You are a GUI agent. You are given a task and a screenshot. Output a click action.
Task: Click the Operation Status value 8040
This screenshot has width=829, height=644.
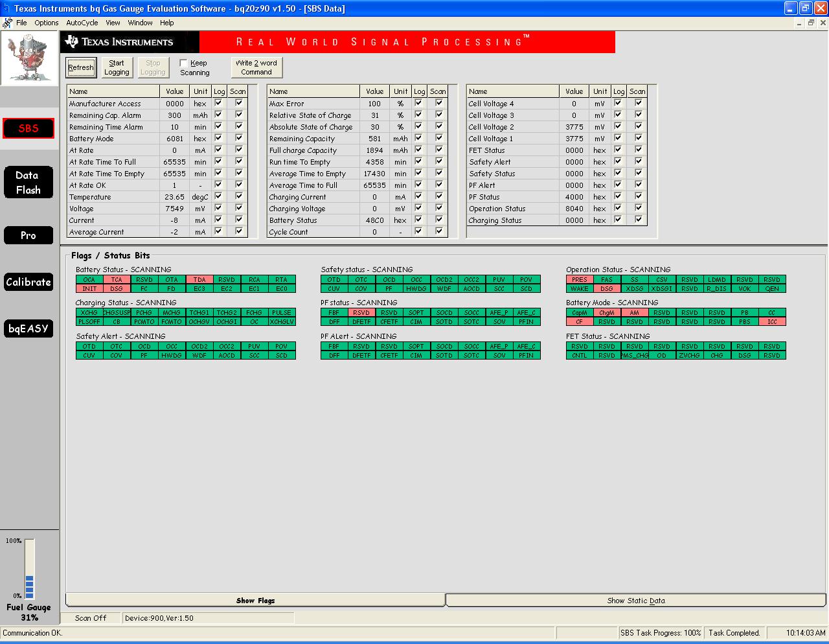point(574,209)
